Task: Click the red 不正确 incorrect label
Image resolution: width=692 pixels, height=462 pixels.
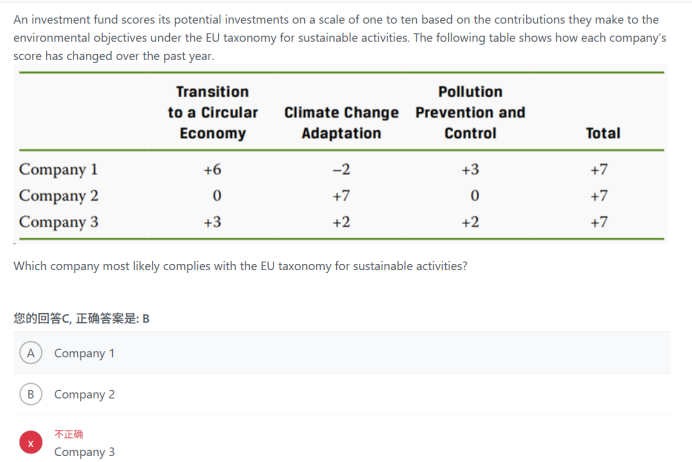Action: pyautogui.click(x=68, y=434)
